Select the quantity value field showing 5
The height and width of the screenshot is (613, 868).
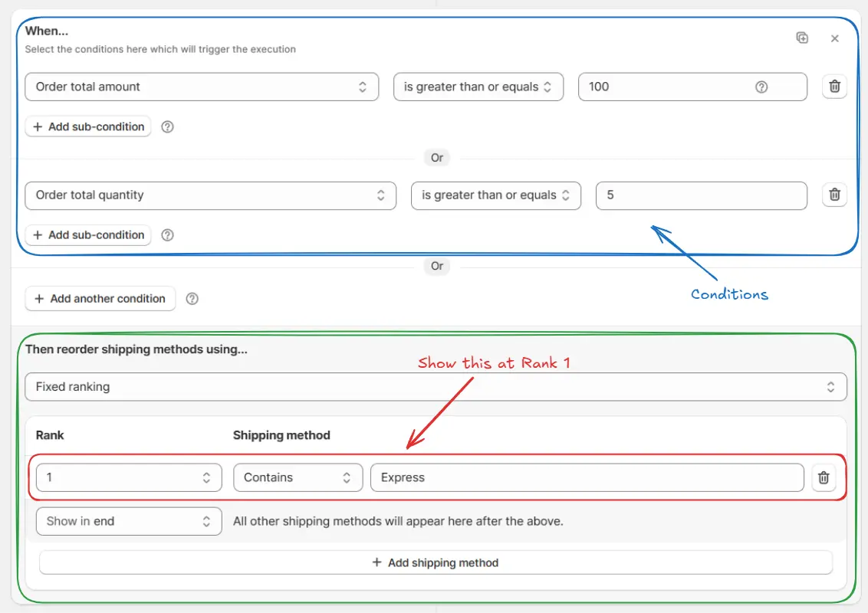[701, 195]
